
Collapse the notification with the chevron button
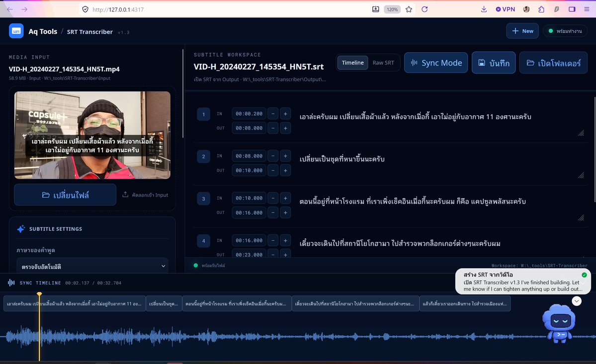(x=577, y=301)
